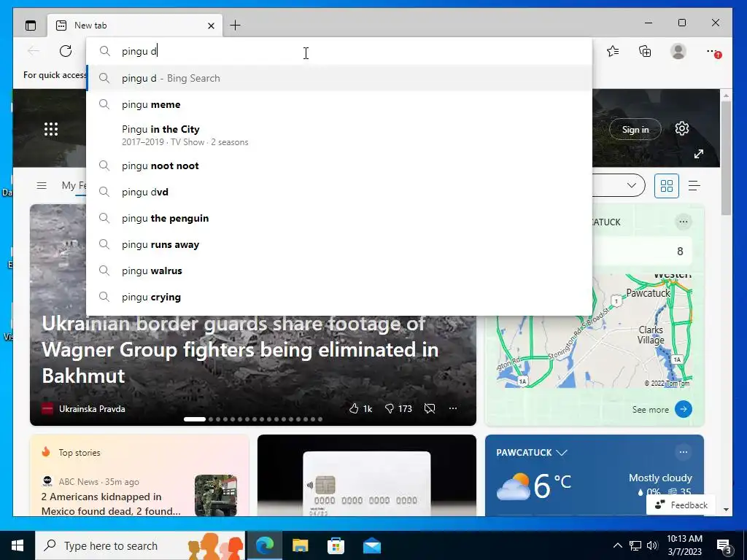The width and height of the screenshot is (747, 560).
Task: Open the Top stories heading
Action: pyautogui.click(x=79, y=452)
